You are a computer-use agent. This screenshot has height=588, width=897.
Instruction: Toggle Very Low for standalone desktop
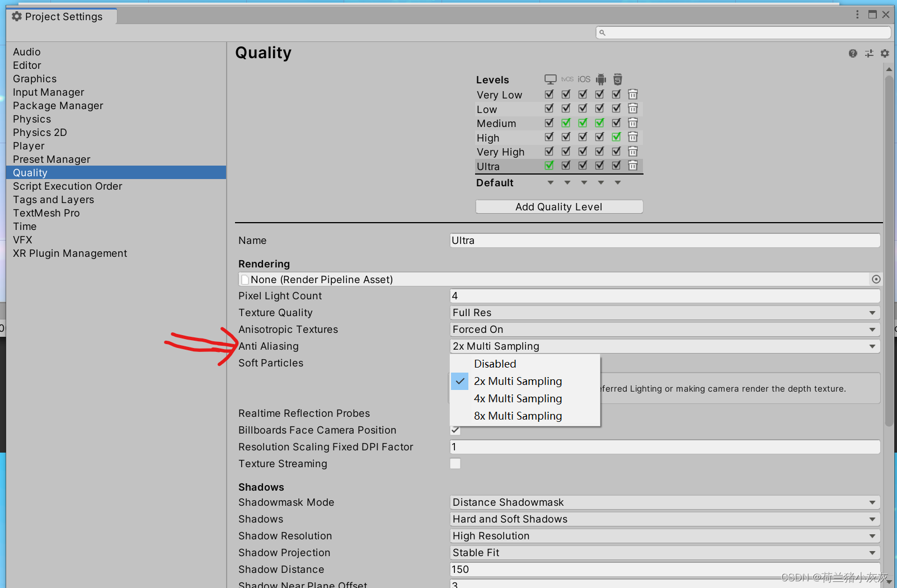pyautogui.click(x=549, y=94)
